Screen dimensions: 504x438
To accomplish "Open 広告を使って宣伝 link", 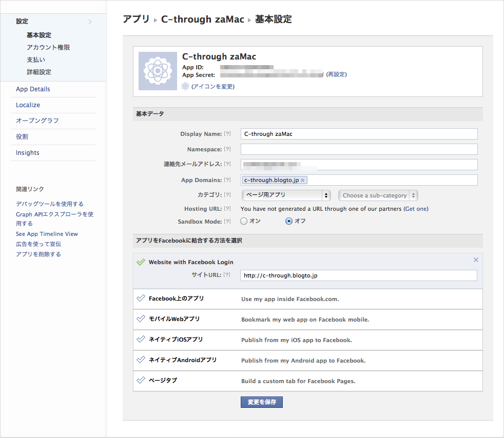I will 38,244.
